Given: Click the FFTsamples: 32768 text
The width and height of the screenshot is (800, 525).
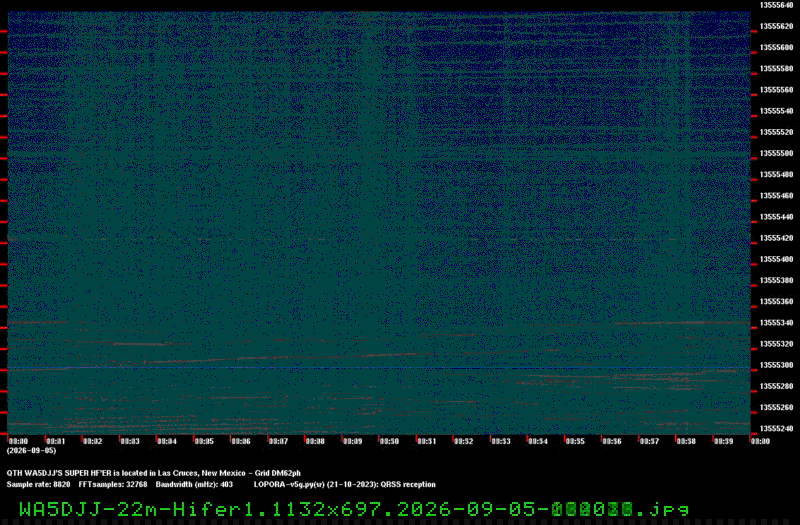Looking at the screenshot, I should click(x=113, y=485).
